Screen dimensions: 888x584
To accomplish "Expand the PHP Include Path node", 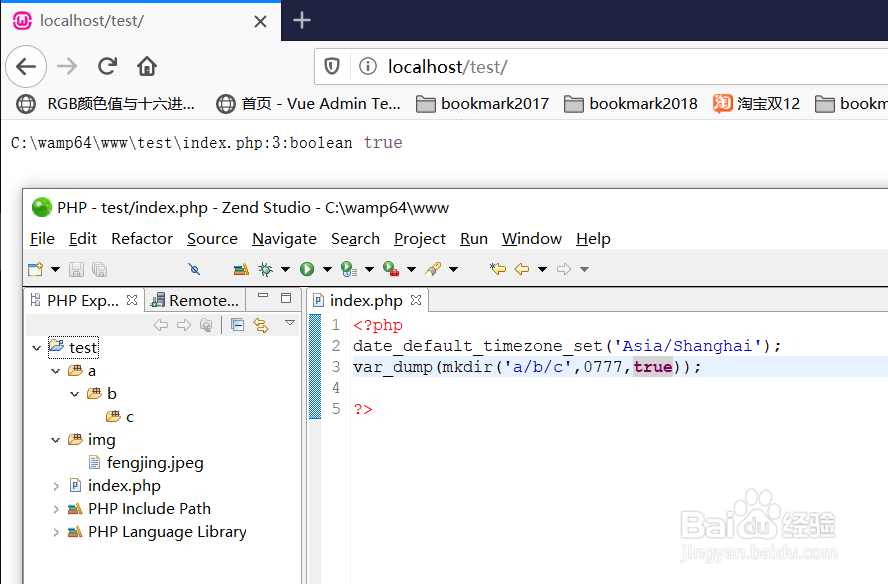I will [56, 509].
